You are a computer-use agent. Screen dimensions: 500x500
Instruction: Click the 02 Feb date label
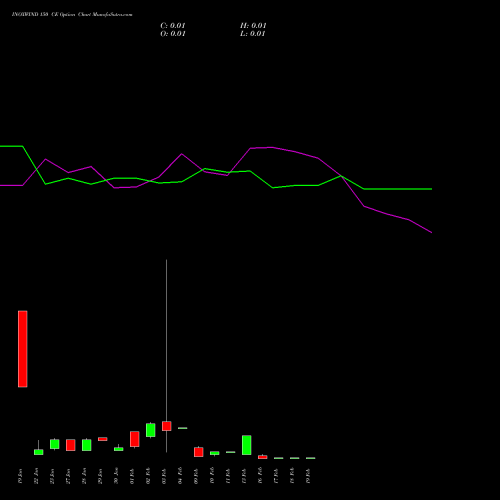tap(148, 476)
